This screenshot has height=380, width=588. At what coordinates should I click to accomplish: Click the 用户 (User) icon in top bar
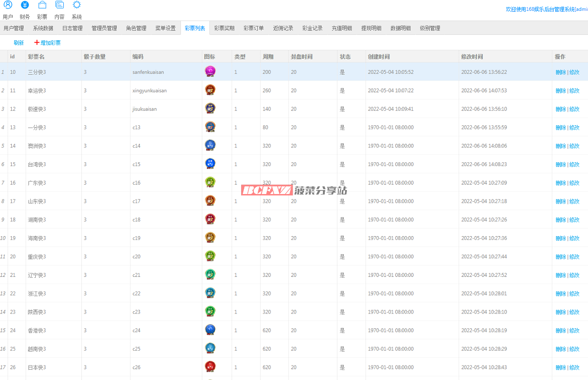(x=8, y=5)
